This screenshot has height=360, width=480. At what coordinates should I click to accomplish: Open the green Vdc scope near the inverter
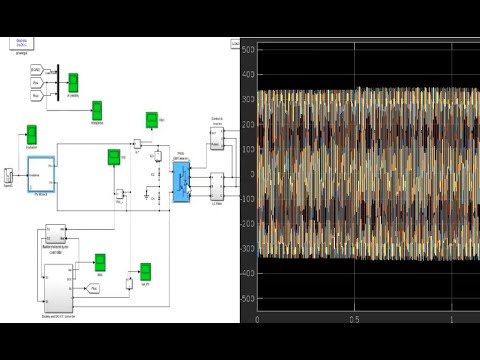click(152, 120)
